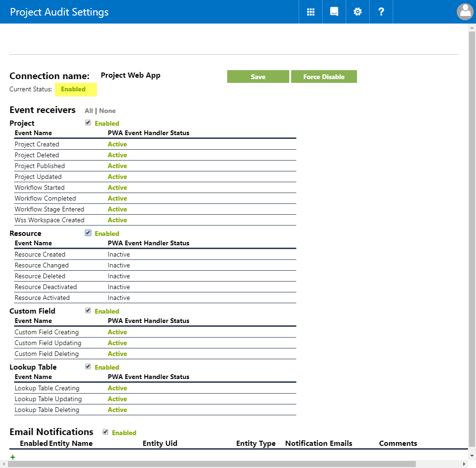Click Inactive status for Resource Deactivated

[x=119, y=287]
